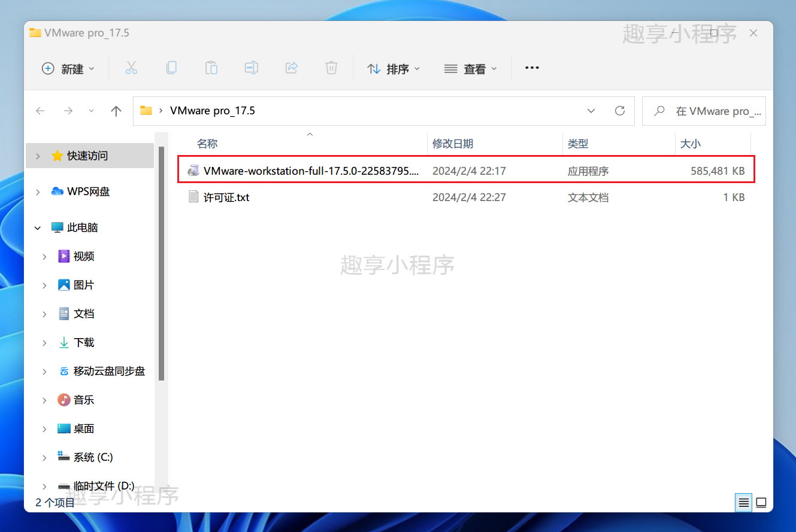796x532 pixels.
Task: Open the See more ellipsis menu
Action: 532,68
